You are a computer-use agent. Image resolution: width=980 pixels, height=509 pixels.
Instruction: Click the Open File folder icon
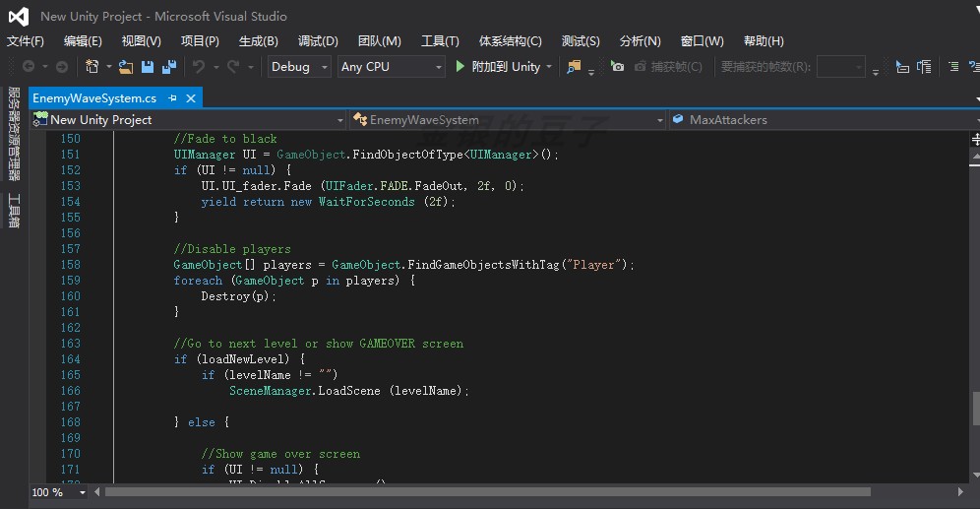[x=125, y=67]
